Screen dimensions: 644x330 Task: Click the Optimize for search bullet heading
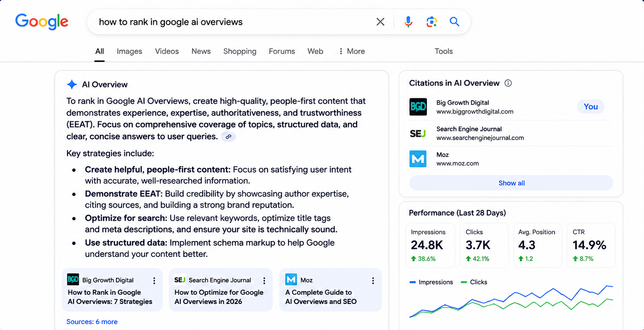[x=126, y=218]
